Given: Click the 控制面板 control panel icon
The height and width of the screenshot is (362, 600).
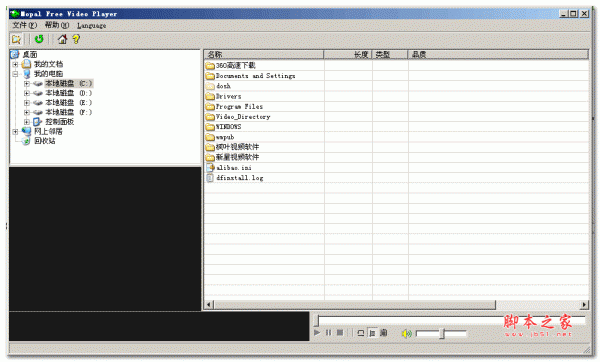Looking at the screenshot, I should (37, 122).
